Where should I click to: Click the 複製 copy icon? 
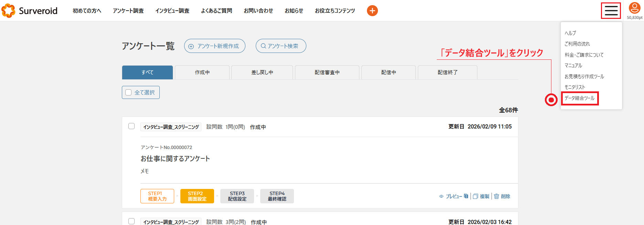click(x=475, y=196)
